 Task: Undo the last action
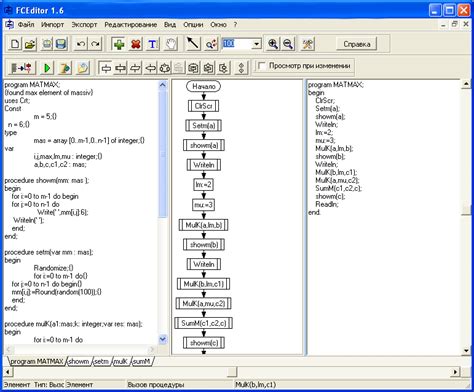point(81,44)
